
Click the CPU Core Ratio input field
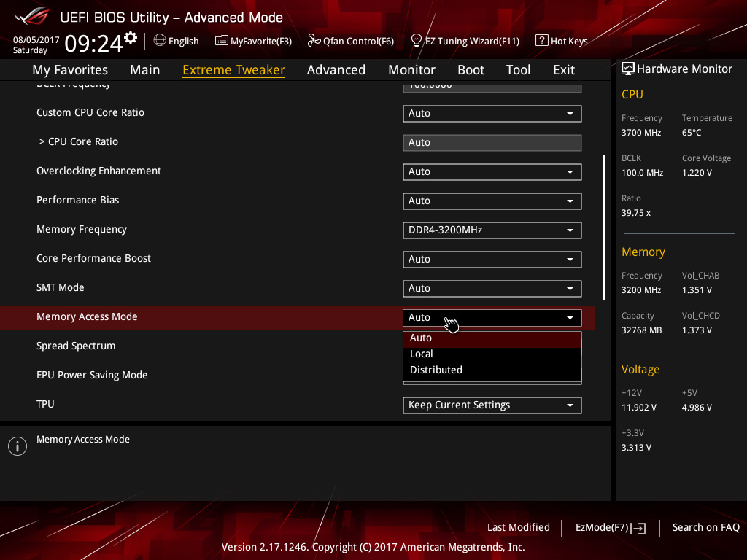[x=492, y=142]
